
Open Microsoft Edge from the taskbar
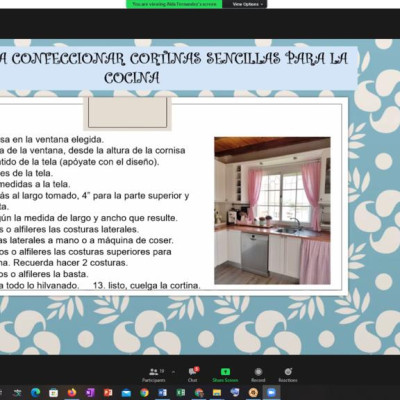(x=35, y=393)
